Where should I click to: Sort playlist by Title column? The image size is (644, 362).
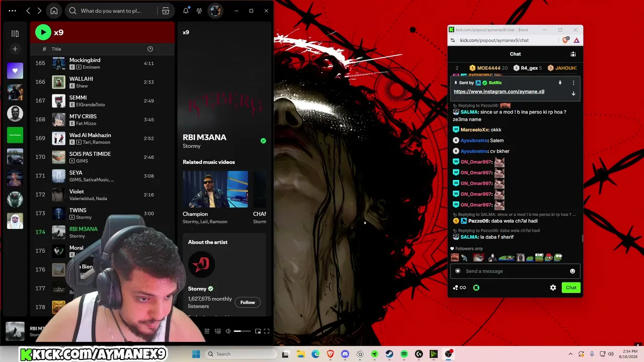pos(56,49)
